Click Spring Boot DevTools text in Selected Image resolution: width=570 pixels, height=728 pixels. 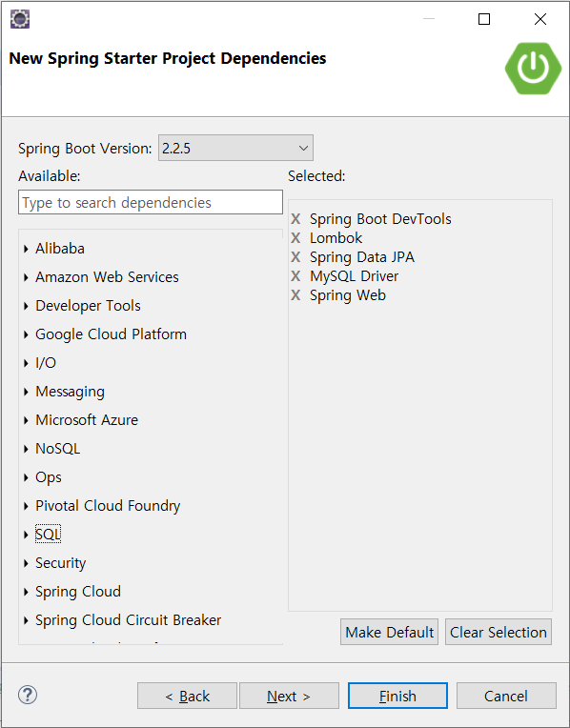click(x=380, y=218)
